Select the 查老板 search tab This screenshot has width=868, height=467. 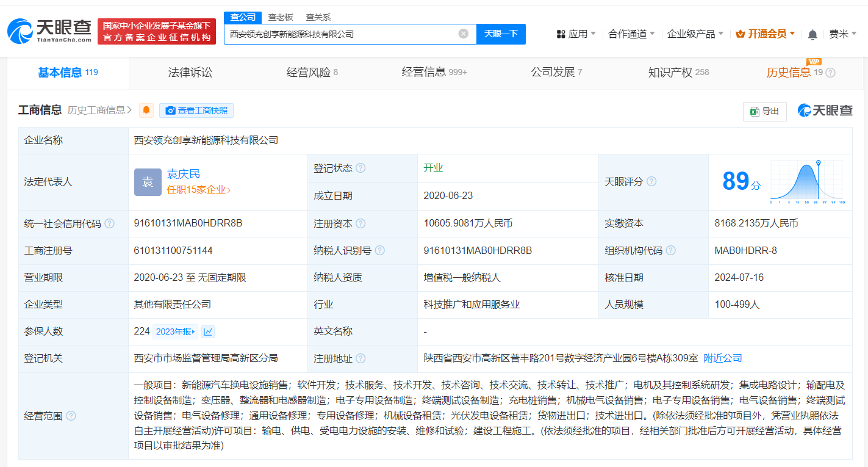coord(280,17)
